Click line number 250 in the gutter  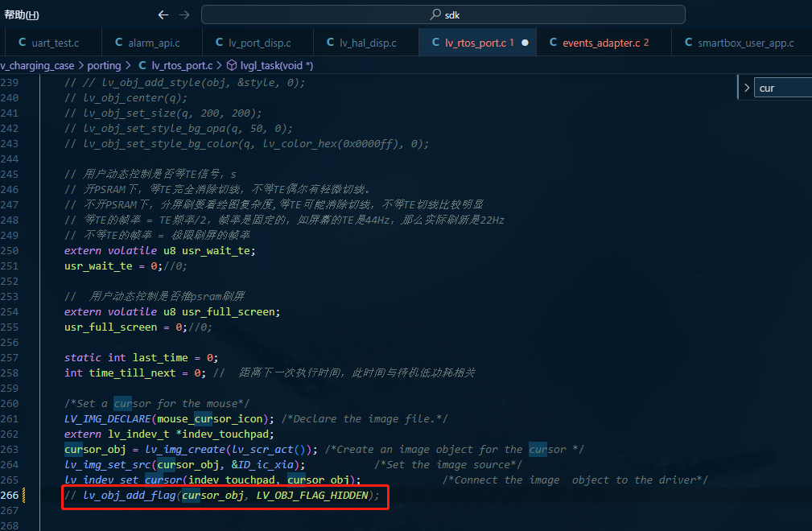coord(10,250)
